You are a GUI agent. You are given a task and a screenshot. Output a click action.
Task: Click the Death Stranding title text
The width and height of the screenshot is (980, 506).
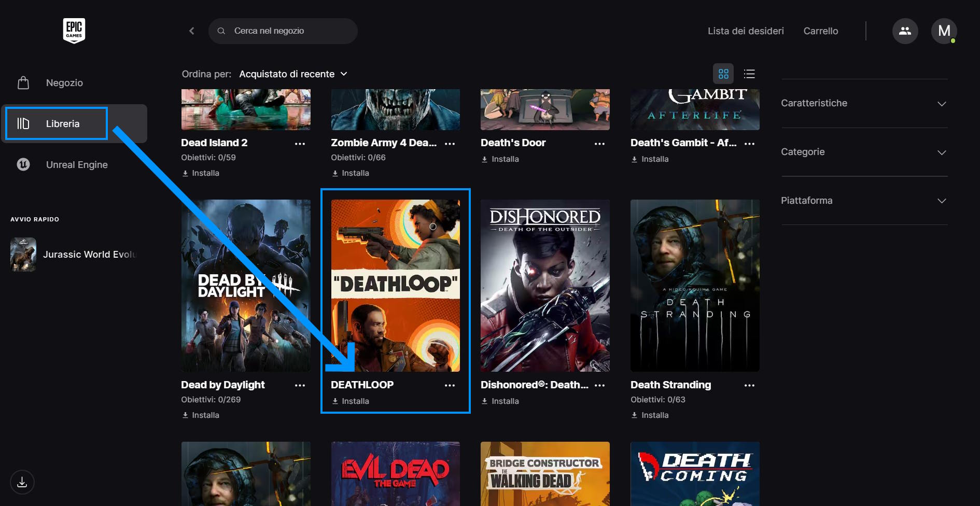pyautogui.click(x=670, y=385)
